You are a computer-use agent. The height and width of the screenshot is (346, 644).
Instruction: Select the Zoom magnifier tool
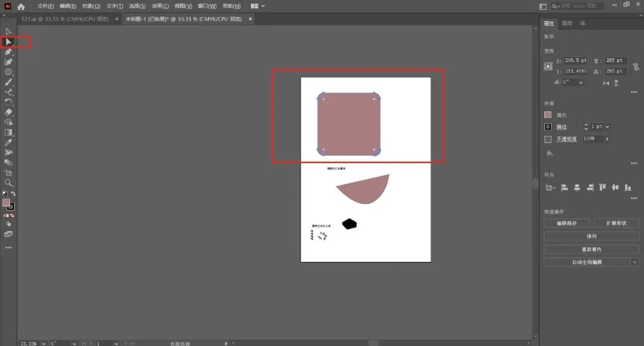[x=8, y=183]
